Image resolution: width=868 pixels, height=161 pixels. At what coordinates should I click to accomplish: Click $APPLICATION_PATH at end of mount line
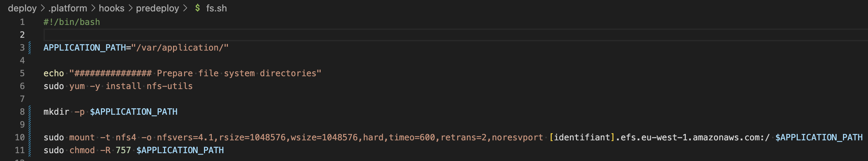coord(819,137)
